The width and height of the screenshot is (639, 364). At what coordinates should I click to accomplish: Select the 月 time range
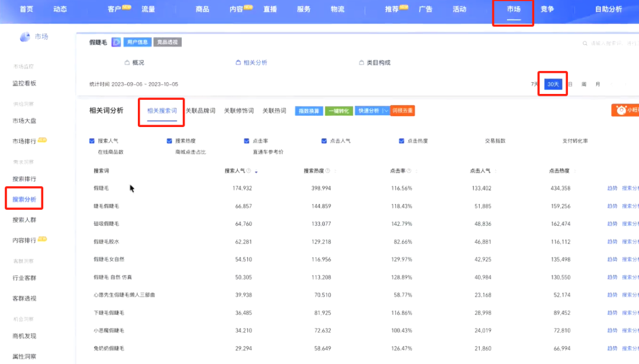(x=598, y=84)
